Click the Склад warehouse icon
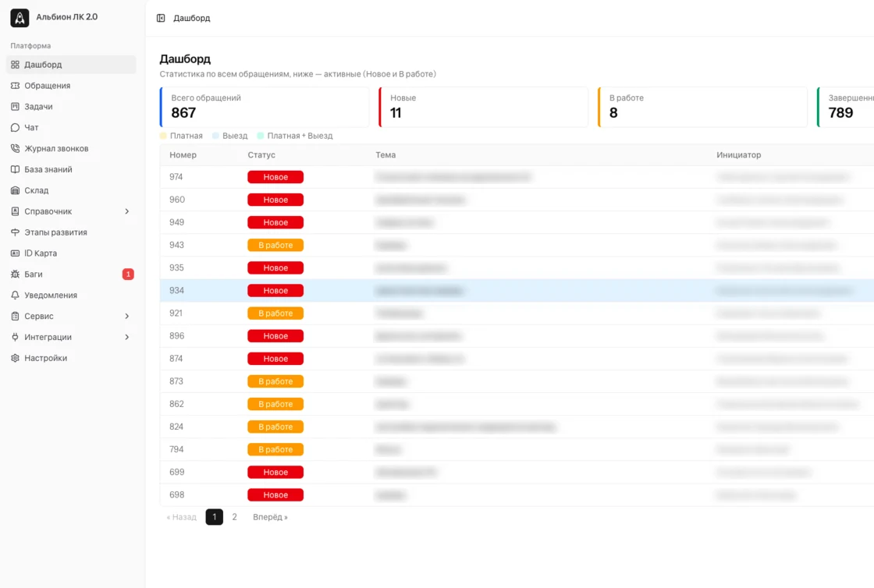 tap(15, 190)
